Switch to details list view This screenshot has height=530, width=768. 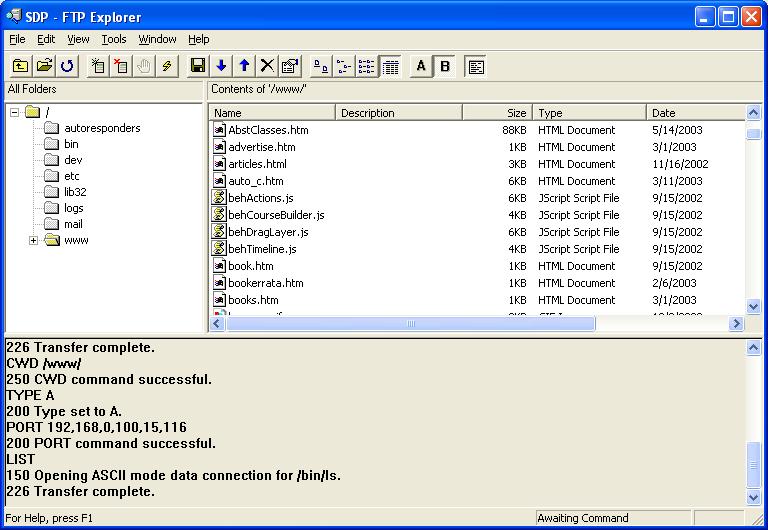(x=390, y=66)
